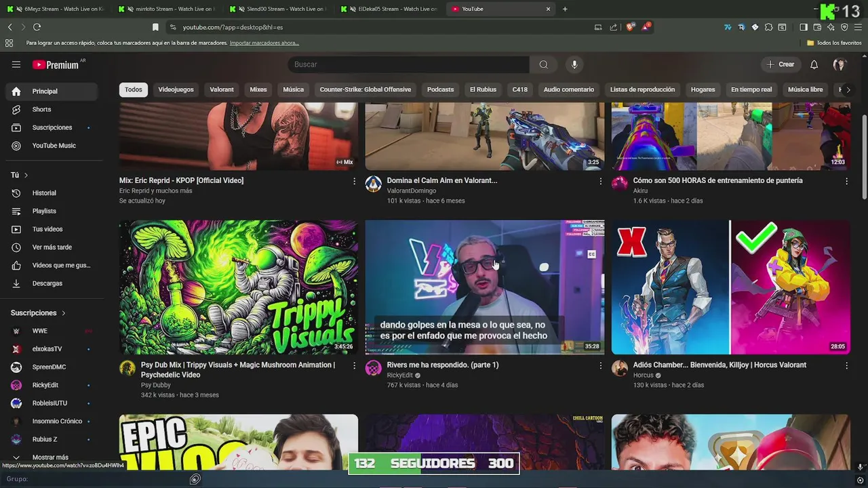Switch to 6Meyz Stream browser tab
The width and height of the screenshot is (868, 488).
click(x=56, y=9)
